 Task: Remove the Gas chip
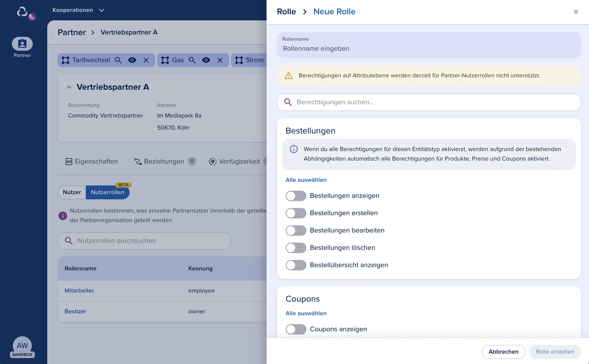click(220, 60)
